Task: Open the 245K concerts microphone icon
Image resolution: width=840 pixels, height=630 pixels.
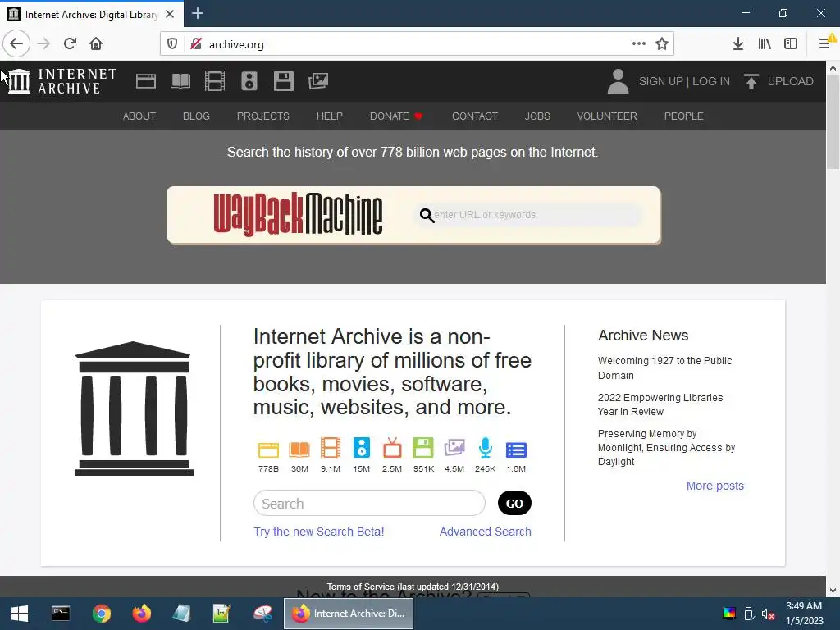Action: point(486,448)
